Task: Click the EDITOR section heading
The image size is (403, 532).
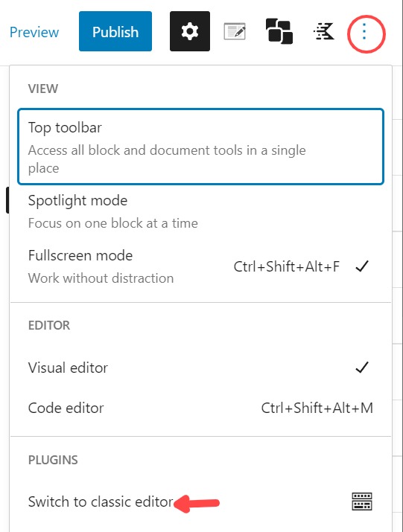Action: point(49,325)
